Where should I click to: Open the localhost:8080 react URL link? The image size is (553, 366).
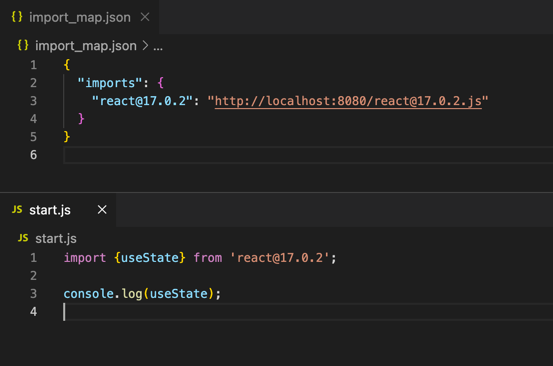(x=348, y=101)
